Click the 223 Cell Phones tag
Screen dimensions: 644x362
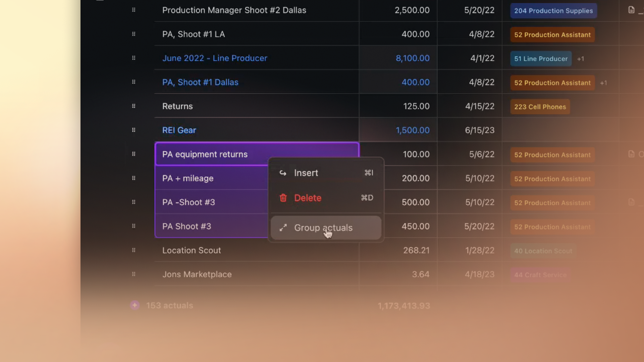point(540,107)
